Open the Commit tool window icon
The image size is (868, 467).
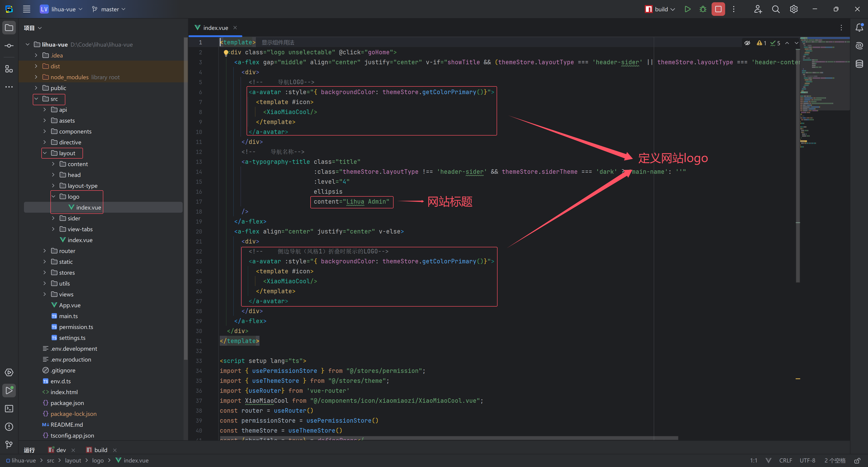9,45
